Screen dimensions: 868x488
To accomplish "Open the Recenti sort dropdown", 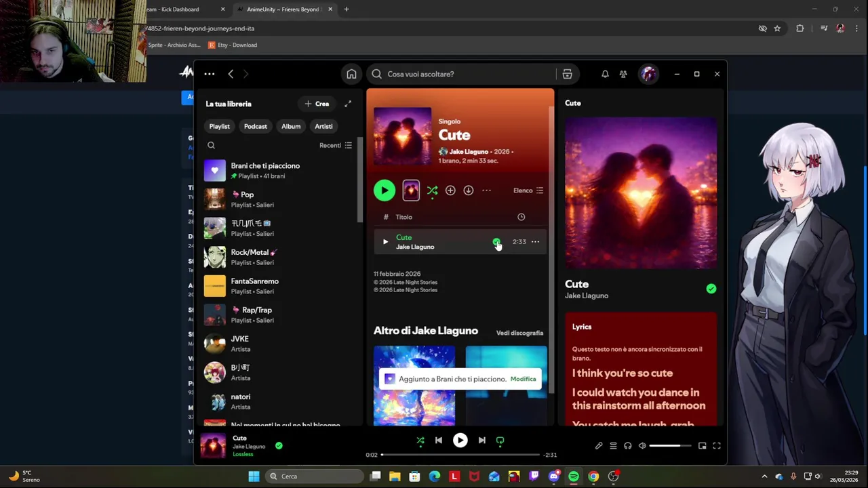I will (336, 145).
